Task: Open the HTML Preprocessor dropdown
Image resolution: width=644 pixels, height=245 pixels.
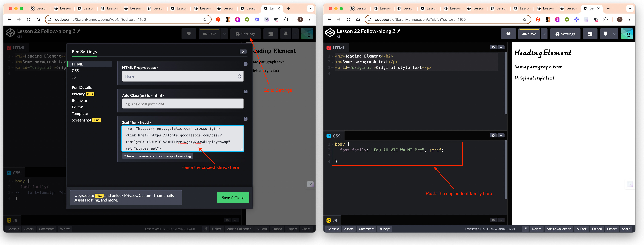Action: click(183, 76)
